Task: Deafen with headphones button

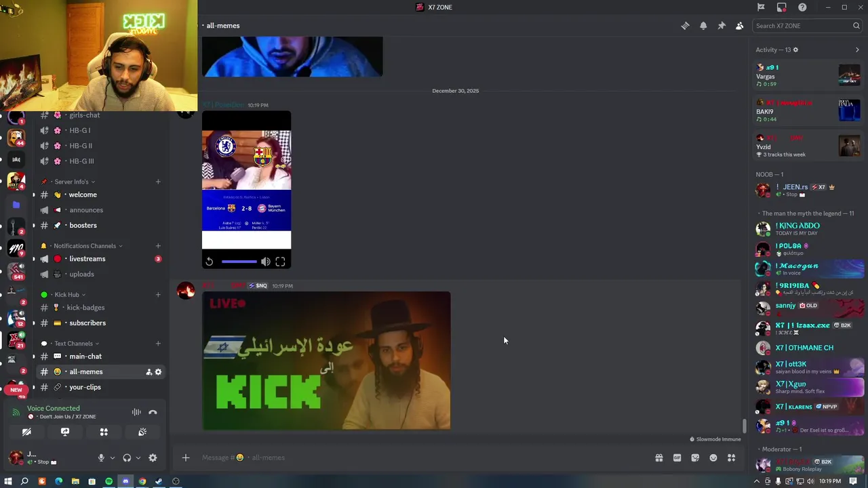Action: tap(127, 458)
